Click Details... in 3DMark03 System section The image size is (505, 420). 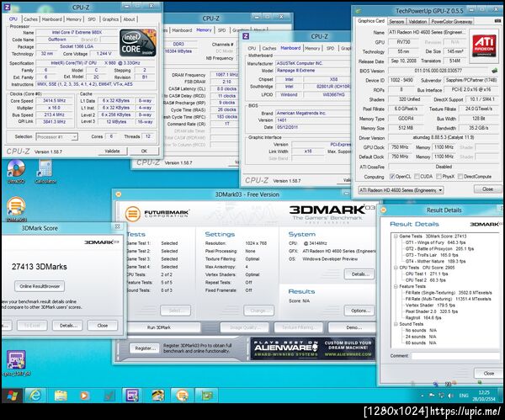[x=359, y=274]
